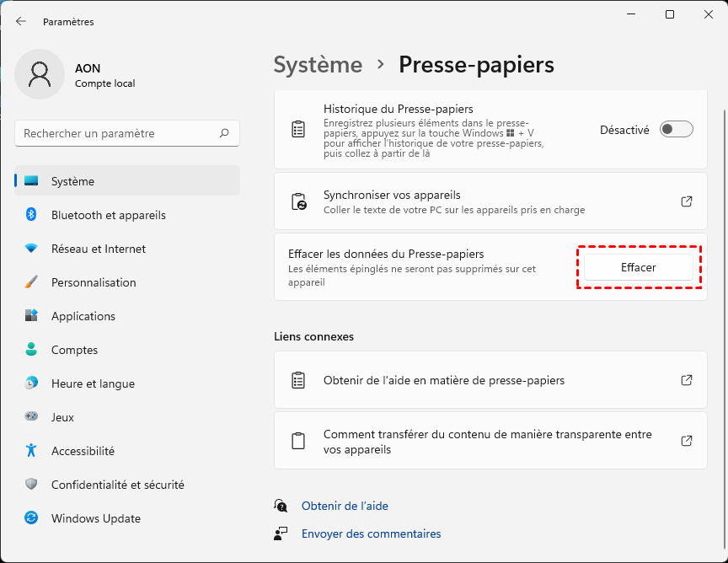Select Confidentialité et sécurité in sidebar
Screen dimensions: 728x563
point(117,485)
